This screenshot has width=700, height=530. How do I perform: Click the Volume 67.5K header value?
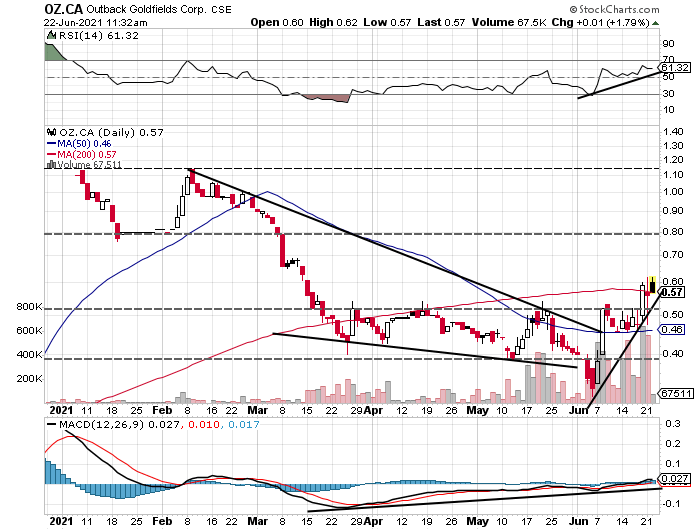click(509, 22)
